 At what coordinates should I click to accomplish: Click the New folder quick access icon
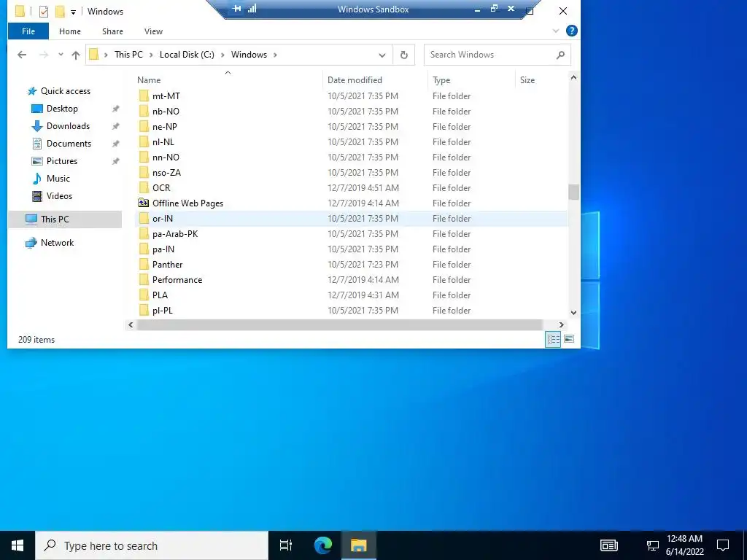(x=60, y=11)
